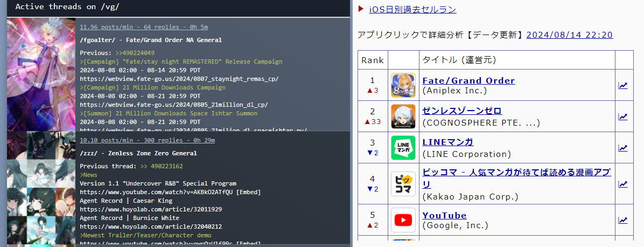Follow the >> 490223162 previous thread quote
The height and width of the screenshot is (247, 644).
(x=162, y=166)
